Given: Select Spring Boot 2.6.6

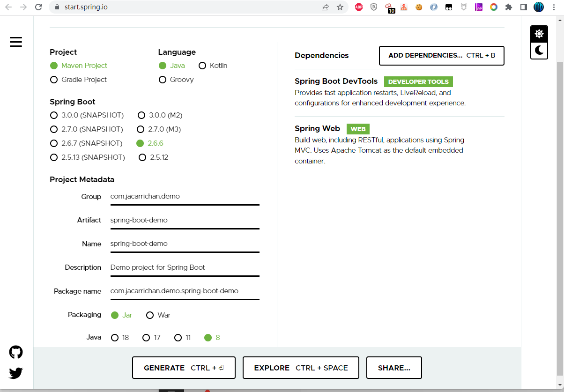Looking at the screenshot, I should point(150,143).
